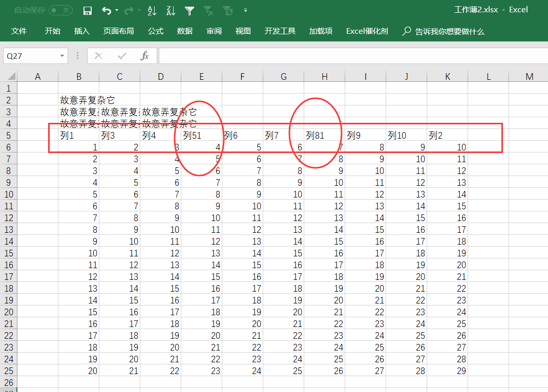
Task: Click the formula bar Cancel X icon
Action: coord(98,56)
